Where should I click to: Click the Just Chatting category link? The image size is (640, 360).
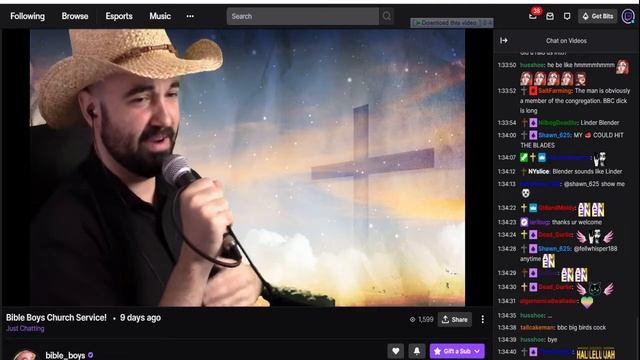pos(25,329)
